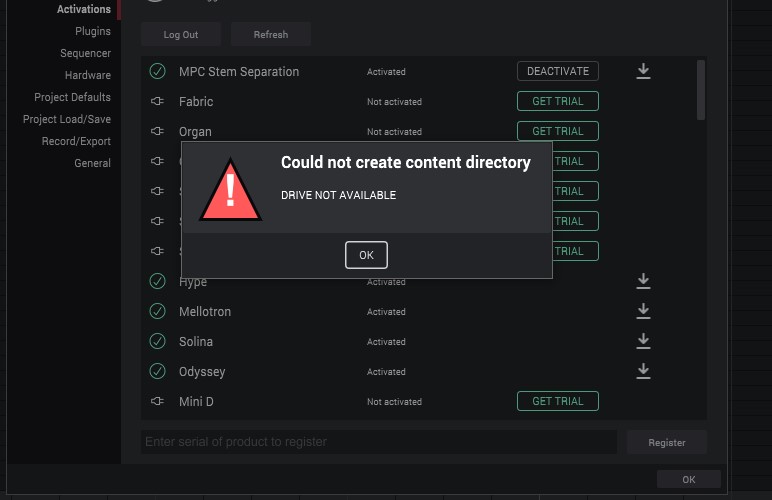772x500 pixels.
Task: Click the Fabric plug icon
Action: [158, 101]
